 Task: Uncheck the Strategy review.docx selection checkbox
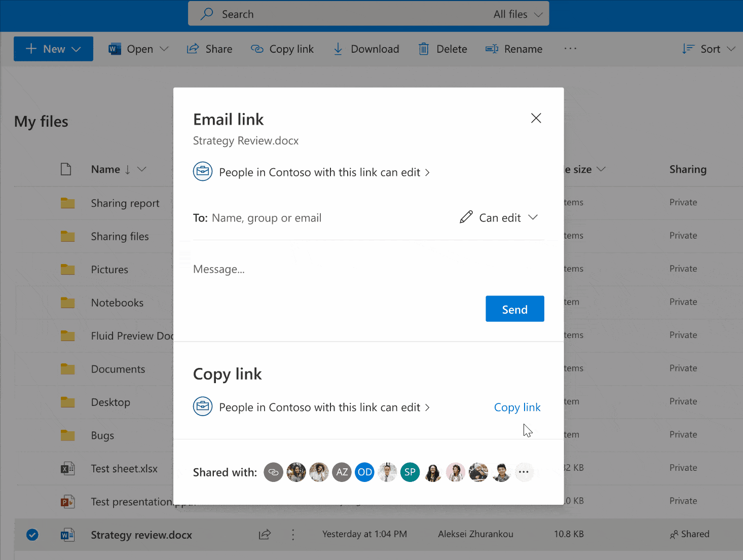click(x=32, y=535)
